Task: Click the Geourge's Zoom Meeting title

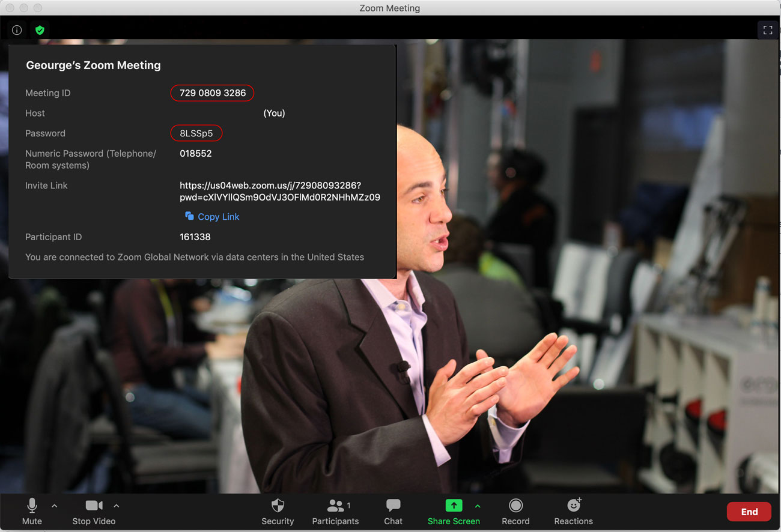Action: [x=93, y=65]
